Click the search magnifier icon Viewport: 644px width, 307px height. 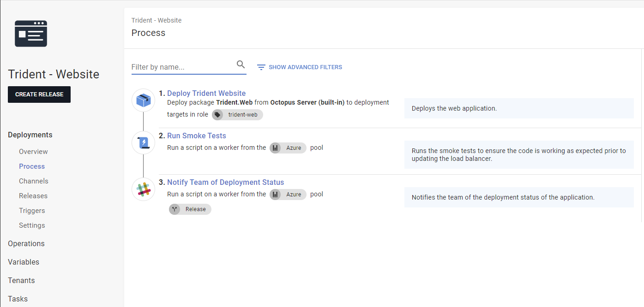pyautogui.click(x=241, y=65)
